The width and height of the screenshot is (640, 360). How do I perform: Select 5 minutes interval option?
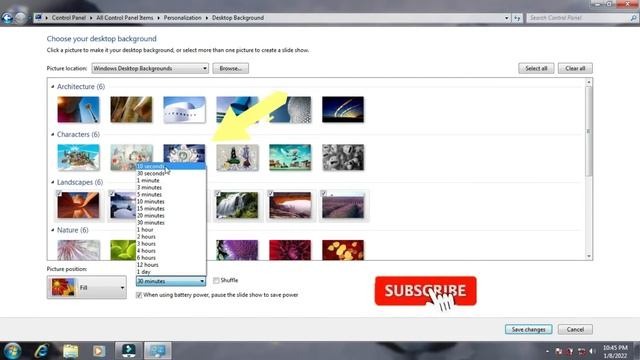tap(171, 194)
